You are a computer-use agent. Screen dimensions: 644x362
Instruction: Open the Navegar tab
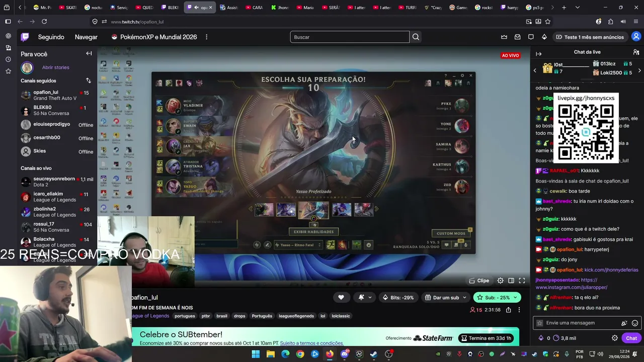(x=86, y=37)
